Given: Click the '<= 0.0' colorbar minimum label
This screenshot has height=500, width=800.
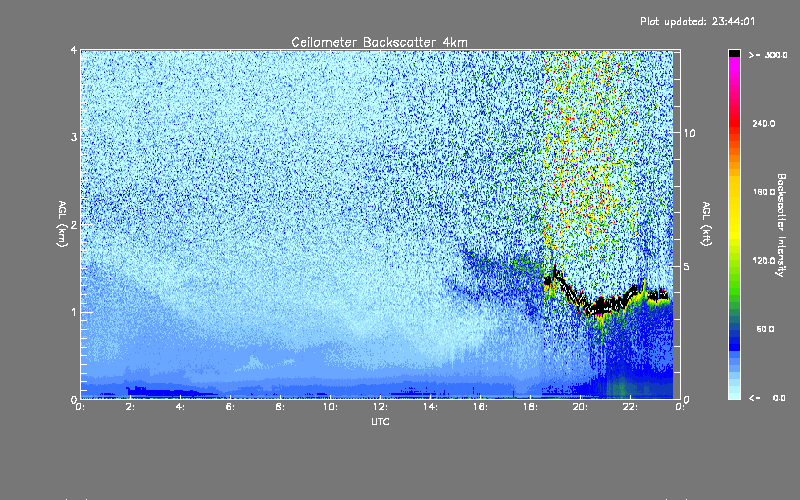Looking at the screenshot, I should click(x=767, y=398).
